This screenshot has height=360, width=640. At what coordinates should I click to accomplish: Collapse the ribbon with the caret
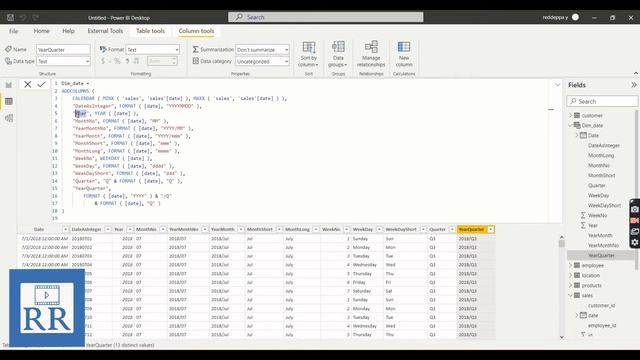point(636,73)
